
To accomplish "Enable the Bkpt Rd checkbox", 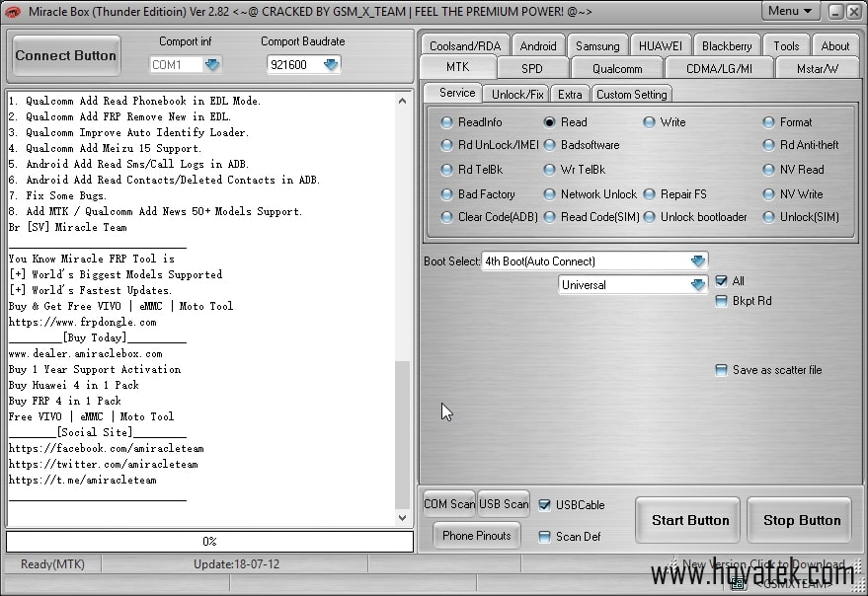I will click(x=721, y=301).
